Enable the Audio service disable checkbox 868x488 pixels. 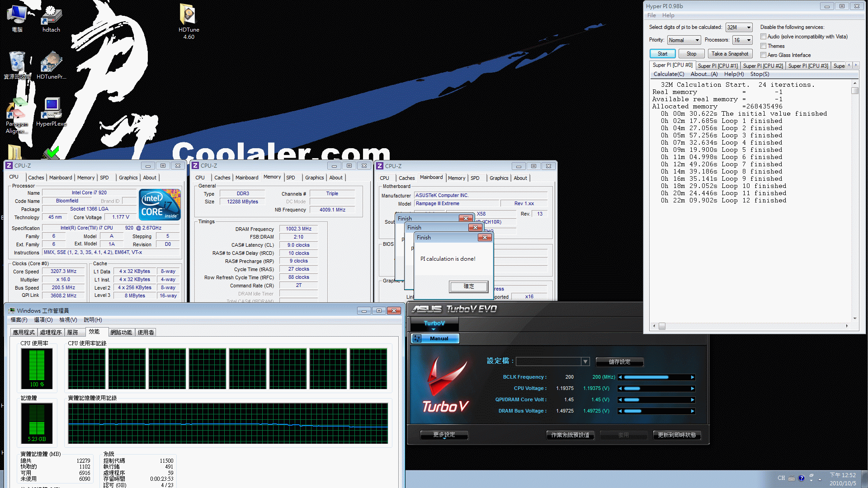(763, 37)
